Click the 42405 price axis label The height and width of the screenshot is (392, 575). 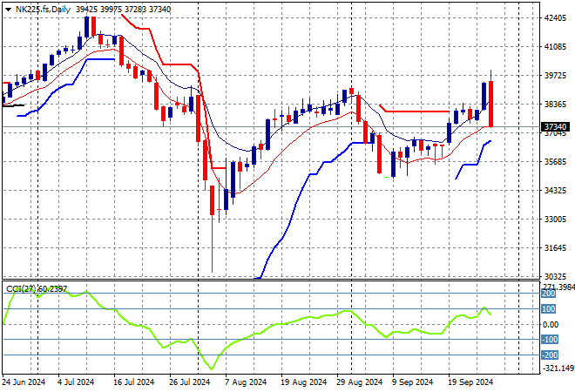click(555, 18)
